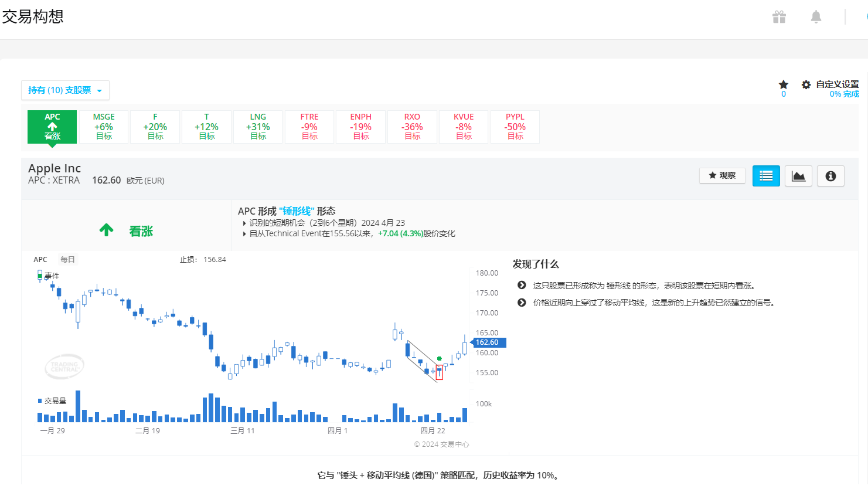Screen dimensions: 868x489
Task: Add Apple Inc to 观察 watchlist
Action: [722, 175]
